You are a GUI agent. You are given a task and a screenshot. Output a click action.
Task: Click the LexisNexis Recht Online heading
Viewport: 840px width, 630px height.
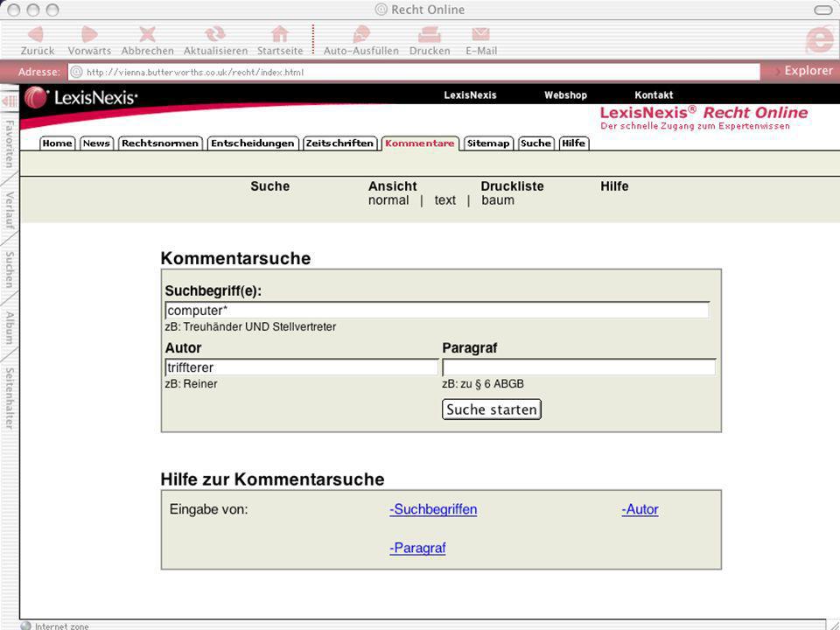click(x=703, y=113)
